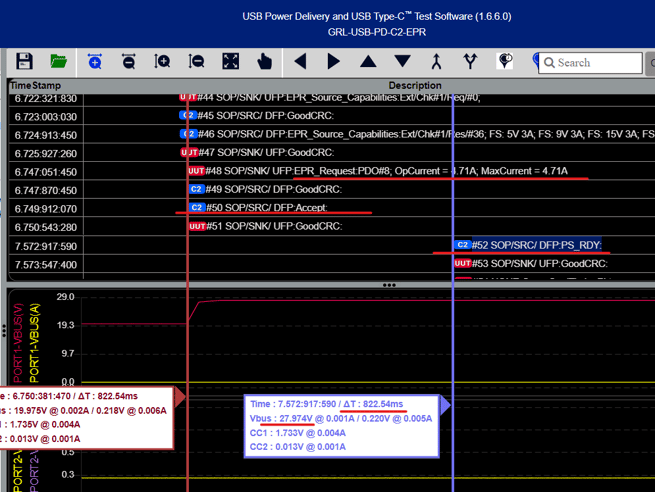Image resolution: width=655 pixels, height=492 pixels.
Task: Move right with the right arrow
Action: (x=333, y=61)
